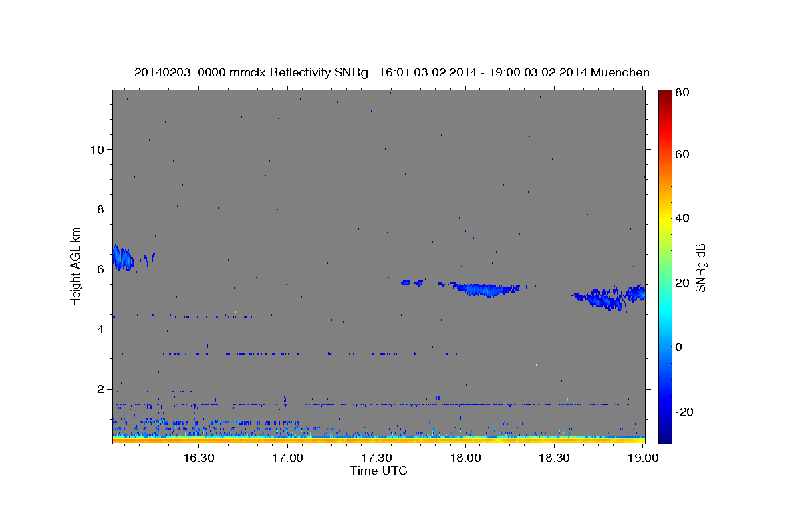Screen dimensions: 798x532
Task: Click the blue cloud echo near 6 km at plot start
Action: pos(123,258)
